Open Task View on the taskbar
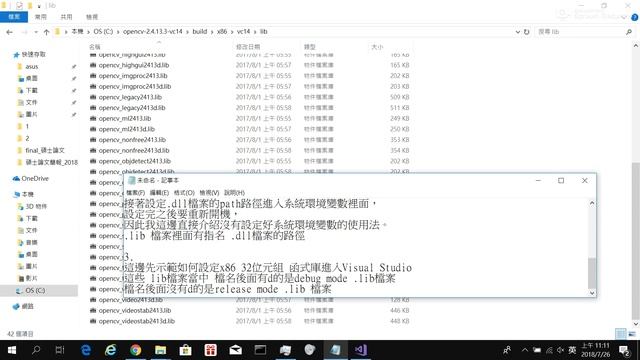This screenshot has width=640, height=360. (x=60, y=350)
